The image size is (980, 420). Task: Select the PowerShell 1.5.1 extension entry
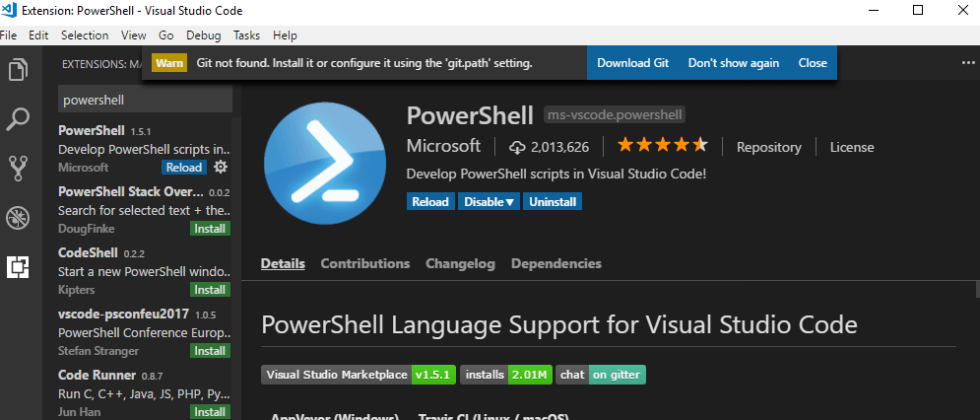tap(145, 148)
